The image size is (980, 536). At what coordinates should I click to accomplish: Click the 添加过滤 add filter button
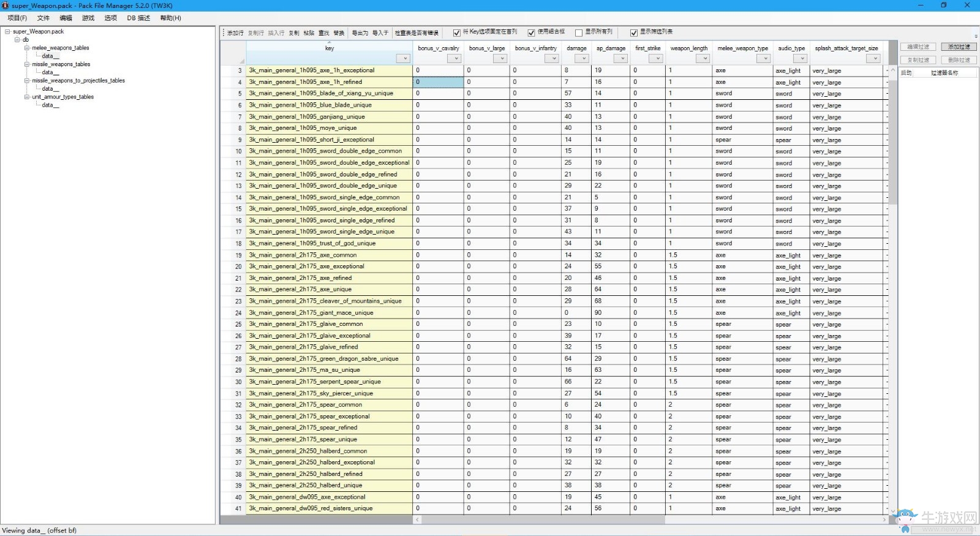coord(959,47)
